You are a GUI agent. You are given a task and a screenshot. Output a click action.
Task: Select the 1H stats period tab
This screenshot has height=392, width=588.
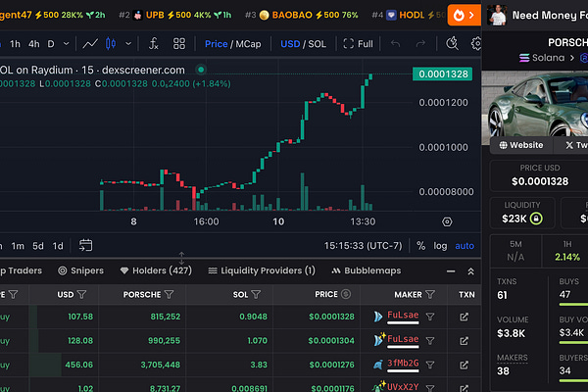coord(566,251)
